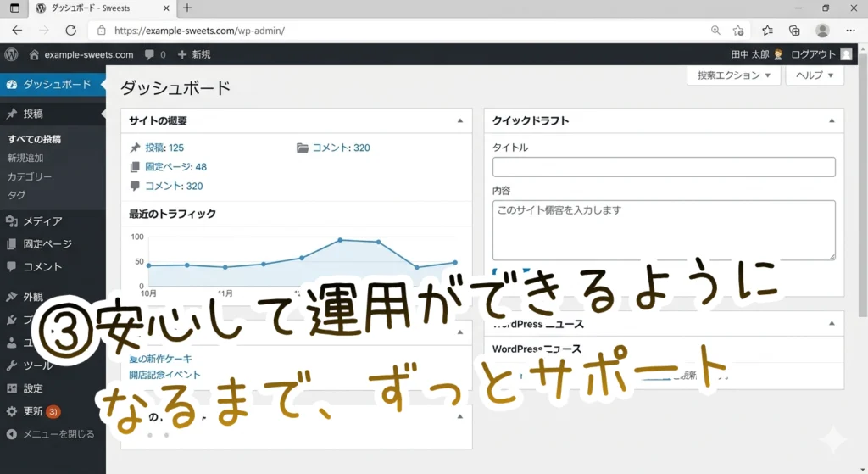Open コメント: 320 with bubble icon
Screen dimensions: 868x474
pyautogui.click(x=174, y=186)
